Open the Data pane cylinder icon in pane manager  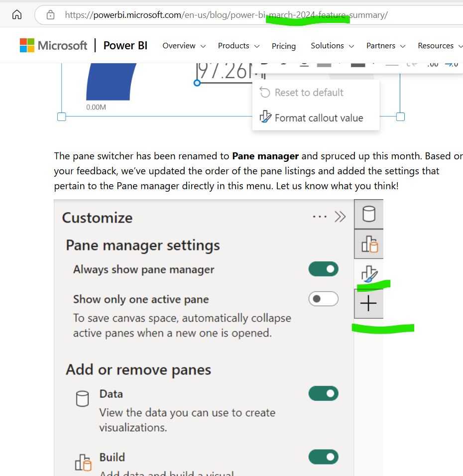369,214
